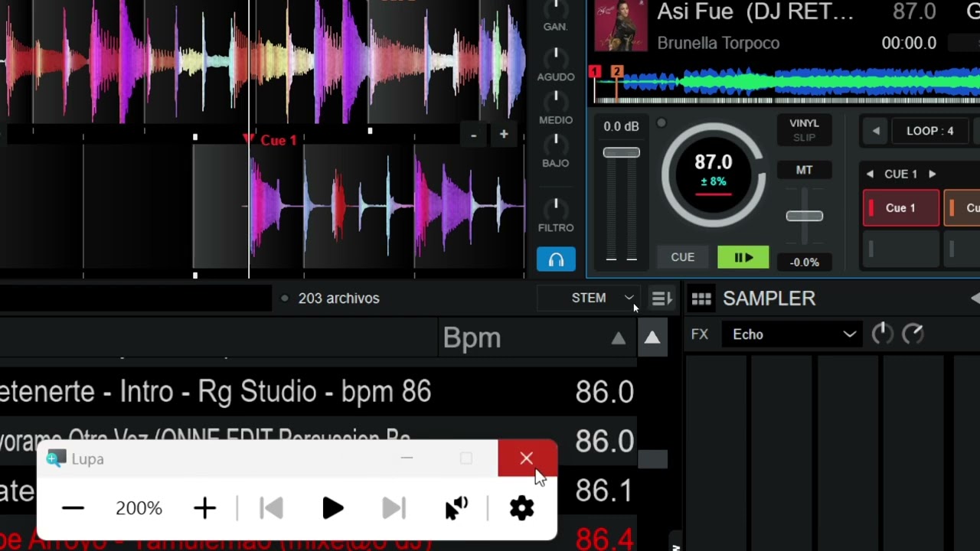
Task: Click the red 86.4 bpm value
Action: (604, 540)
